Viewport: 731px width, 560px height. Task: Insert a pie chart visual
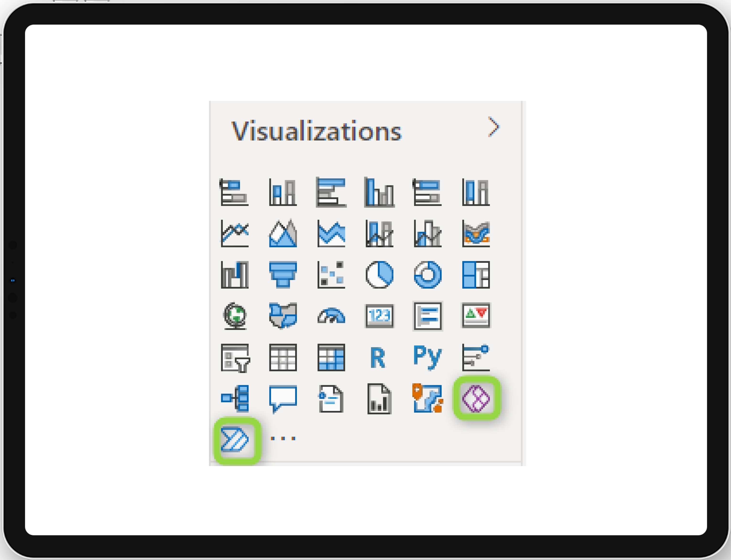[x=380, y=275]
